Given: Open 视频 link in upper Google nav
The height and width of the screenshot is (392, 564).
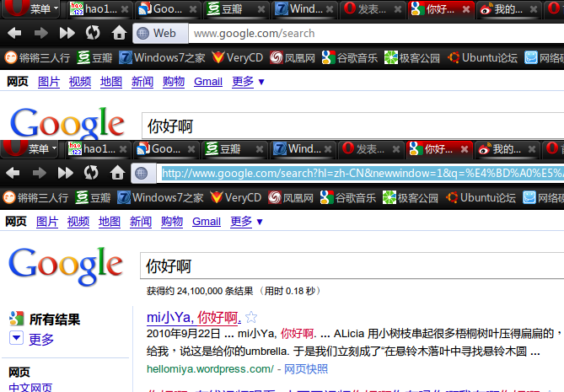Looking at the screenshot, I should (80, 82).
